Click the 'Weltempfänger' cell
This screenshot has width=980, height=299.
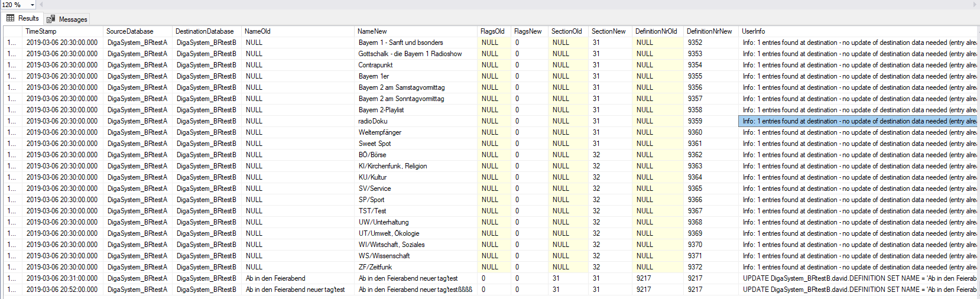379,132
